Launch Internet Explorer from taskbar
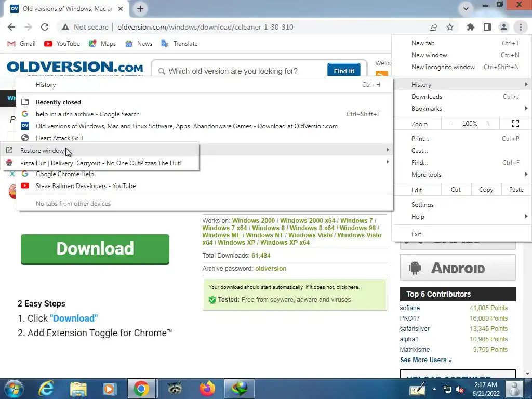 click(x=46, y=389)
